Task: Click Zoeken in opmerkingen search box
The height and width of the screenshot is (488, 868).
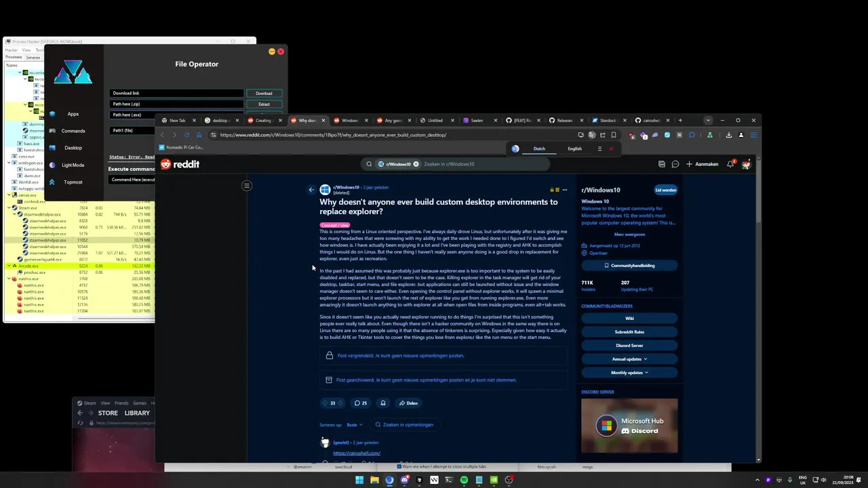Action: pos(404,425)
